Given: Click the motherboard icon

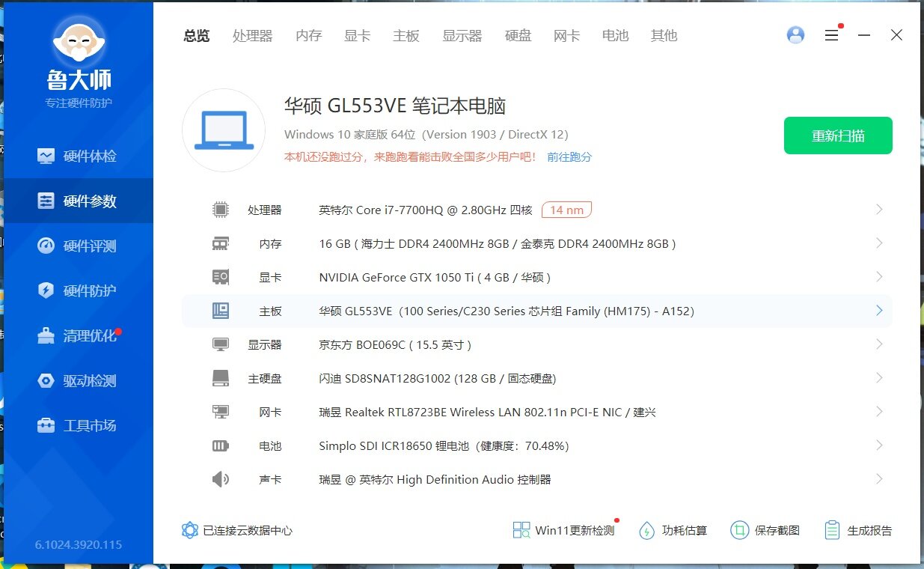Looking at the screenshot, I should (x=220, y=311).
